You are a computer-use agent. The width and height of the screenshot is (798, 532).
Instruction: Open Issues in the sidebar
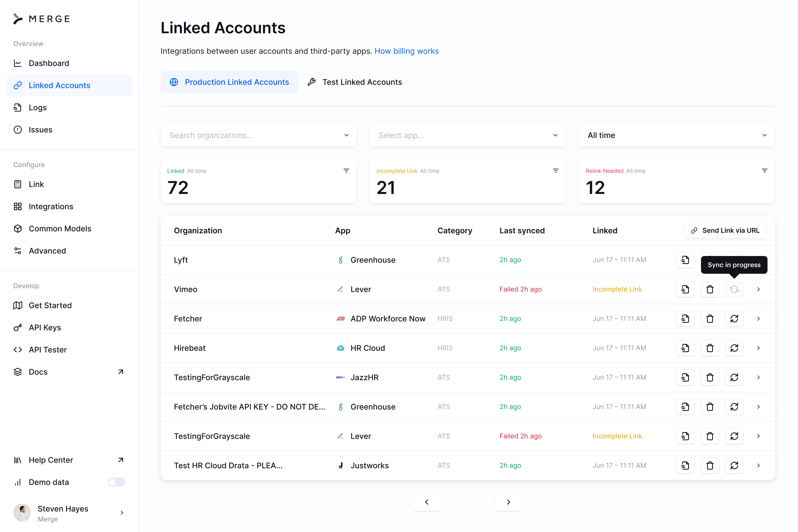(69, 130)
